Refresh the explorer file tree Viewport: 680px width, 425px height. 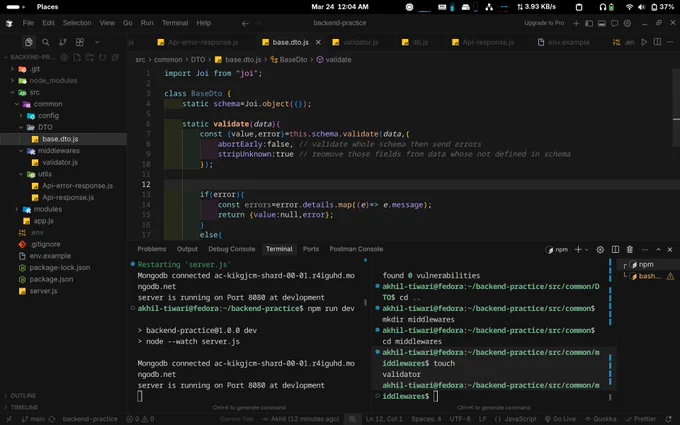click(x=102, y=57)
